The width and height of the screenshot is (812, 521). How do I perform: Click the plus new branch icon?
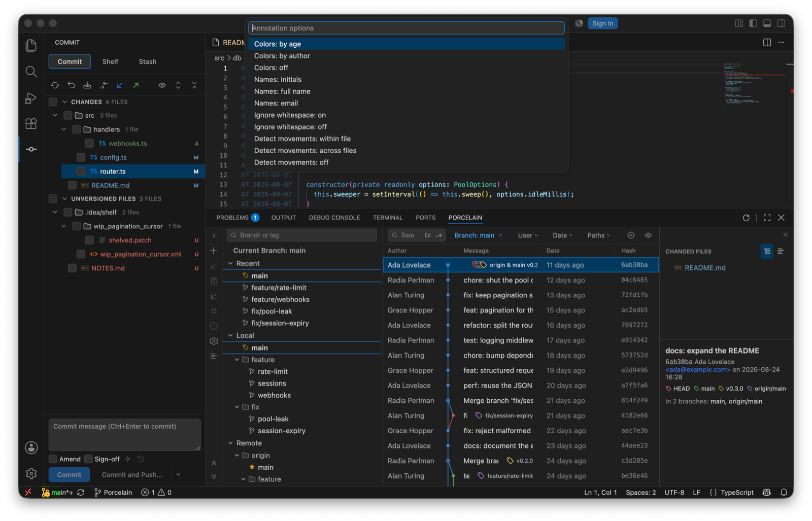point(214,251)
